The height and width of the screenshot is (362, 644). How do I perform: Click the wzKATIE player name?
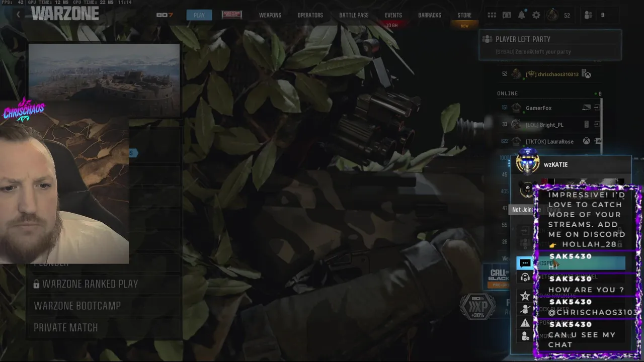(x=556, y=164)
